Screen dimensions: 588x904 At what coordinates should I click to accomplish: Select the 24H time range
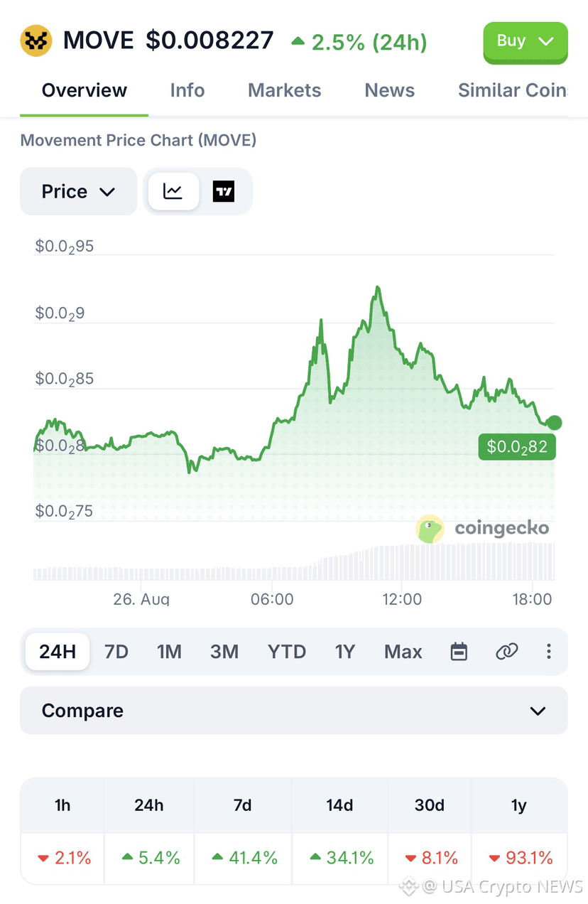tap(58, 652)
